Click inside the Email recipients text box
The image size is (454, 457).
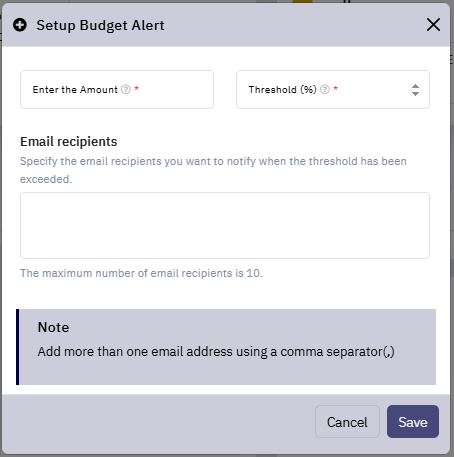click(225, 225)
